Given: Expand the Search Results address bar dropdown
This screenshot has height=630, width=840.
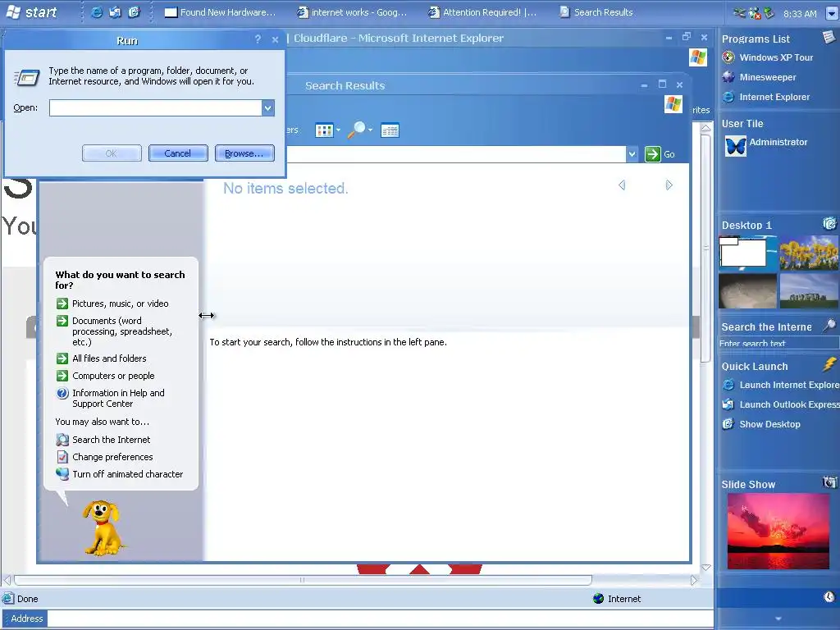Looking at the screenshot, I should click(632, 154).
